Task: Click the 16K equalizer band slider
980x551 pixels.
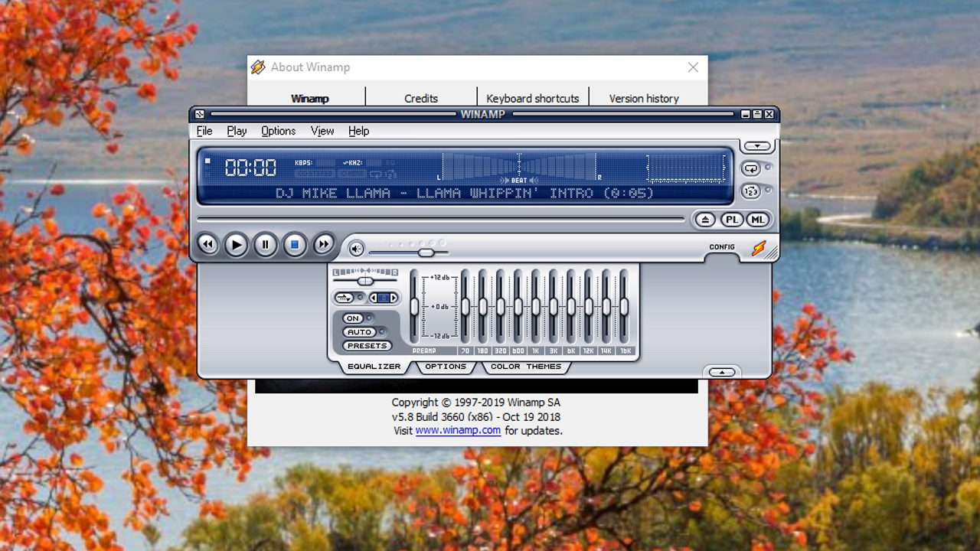Action: click(624, 307)
